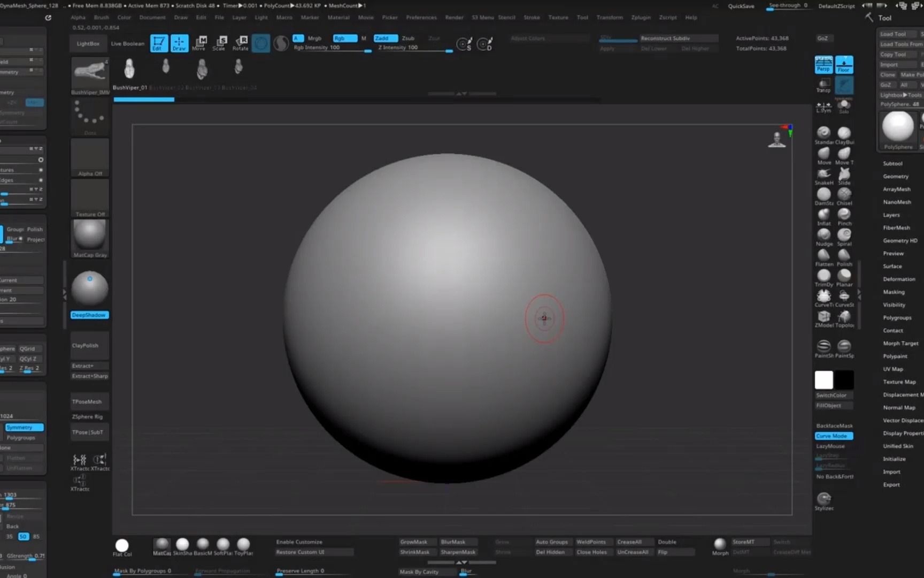Toggle the Rgb channel button
This screenshot has width=924, height=578.
coord(345,38)
